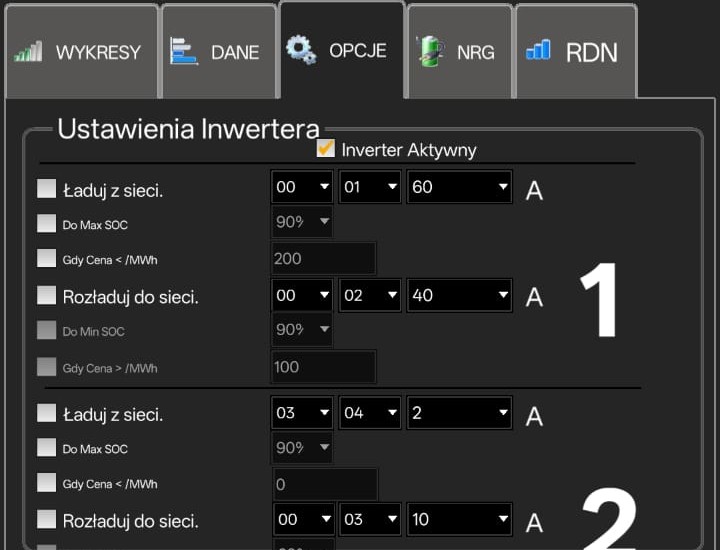Open end hour dropdown 02 for section 1 discharging
Screen dimensions: 720x550
click(370, 295)
